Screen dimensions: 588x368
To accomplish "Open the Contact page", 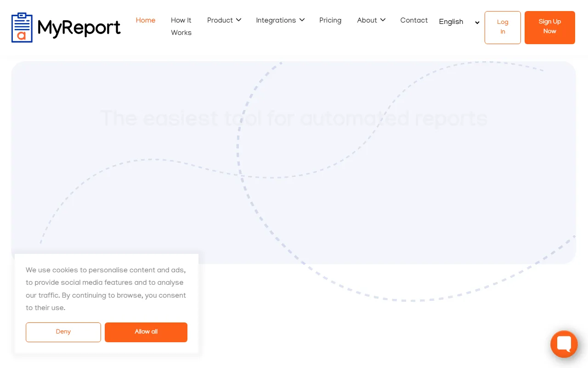I will tap(414, 20).
